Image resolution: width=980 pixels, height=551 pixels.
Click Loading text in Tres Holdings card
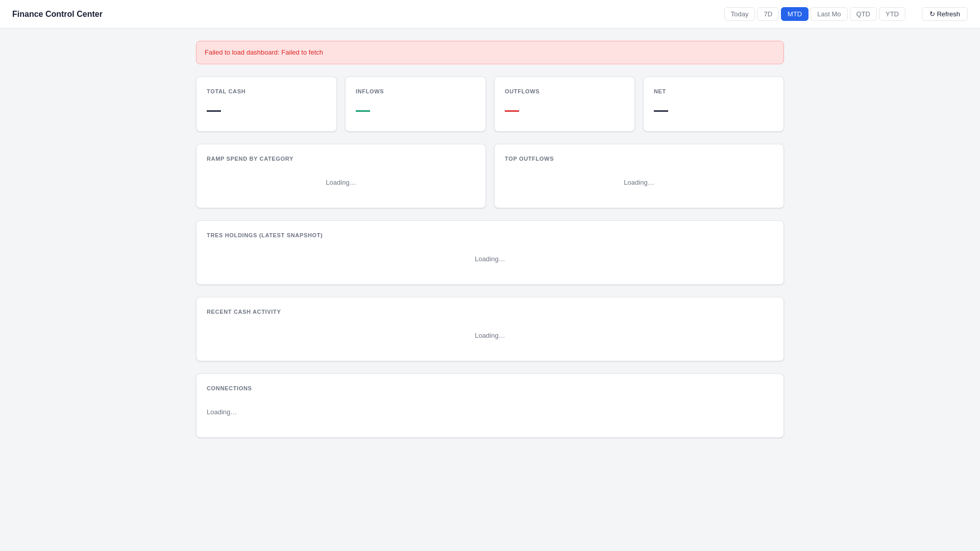490,259
